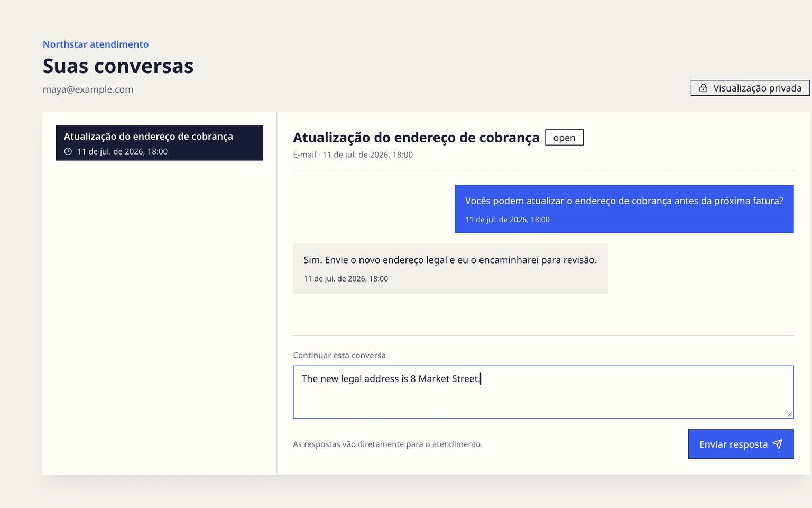Click the conversation title heading in detail pane
This screenshot has width=812, height=508.
417,138
